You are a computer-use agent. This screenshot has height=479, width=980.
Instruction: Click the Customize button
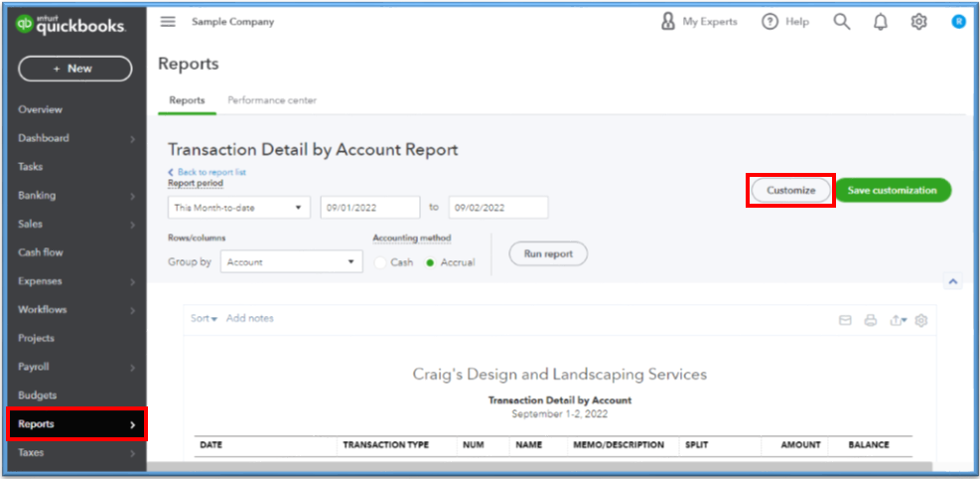(x=790, y=191)
